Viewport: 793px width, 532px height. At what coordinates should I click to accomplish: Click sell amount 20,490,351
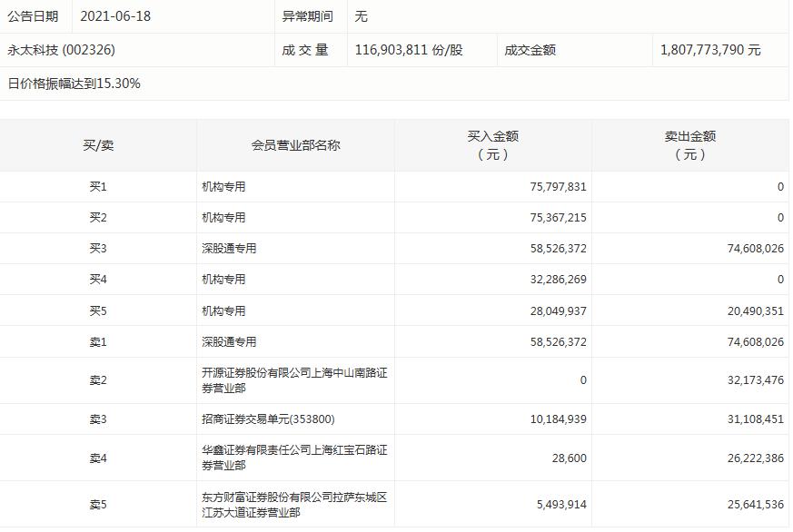click(x=755, y=311)
